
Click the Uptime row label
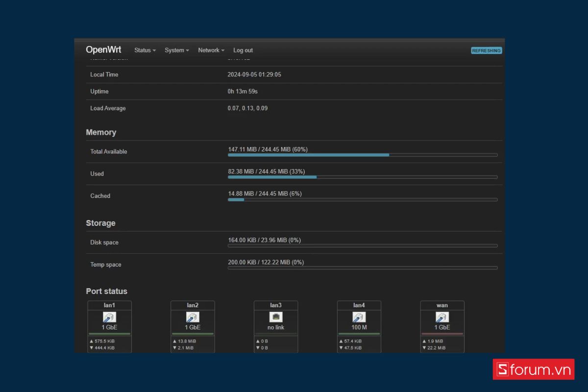click(x=99, y=92)
